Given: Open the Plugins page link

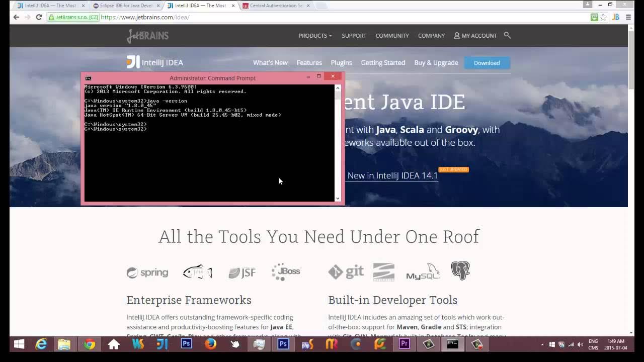Looking at the screenshot, I should tap(341, 63).
